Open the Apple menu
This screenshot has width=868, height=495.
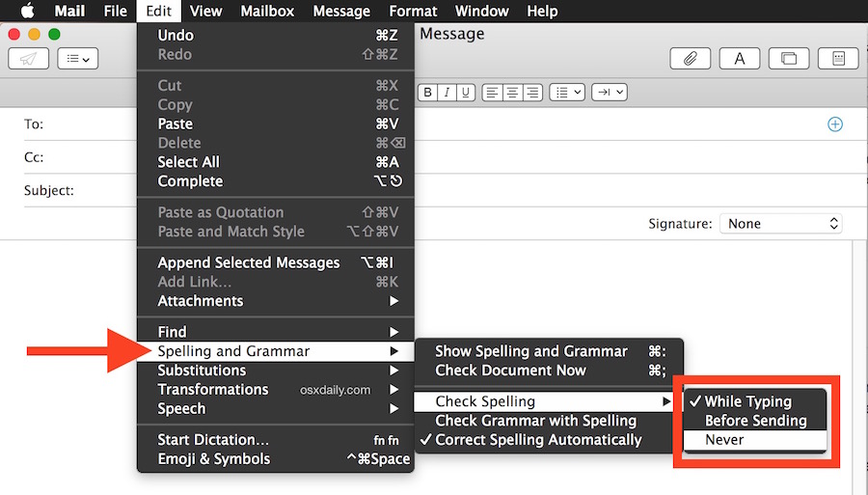[27, 11]
